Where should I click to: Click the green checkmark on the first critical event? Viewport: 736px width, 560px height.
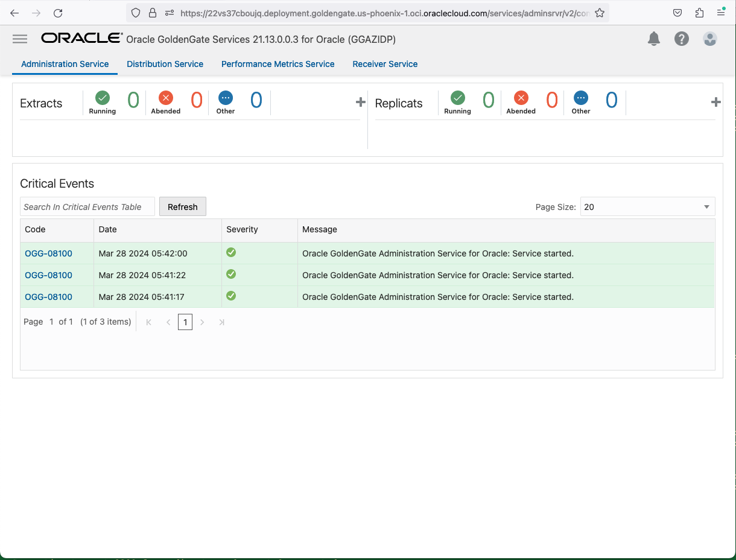tap(231, 252)
